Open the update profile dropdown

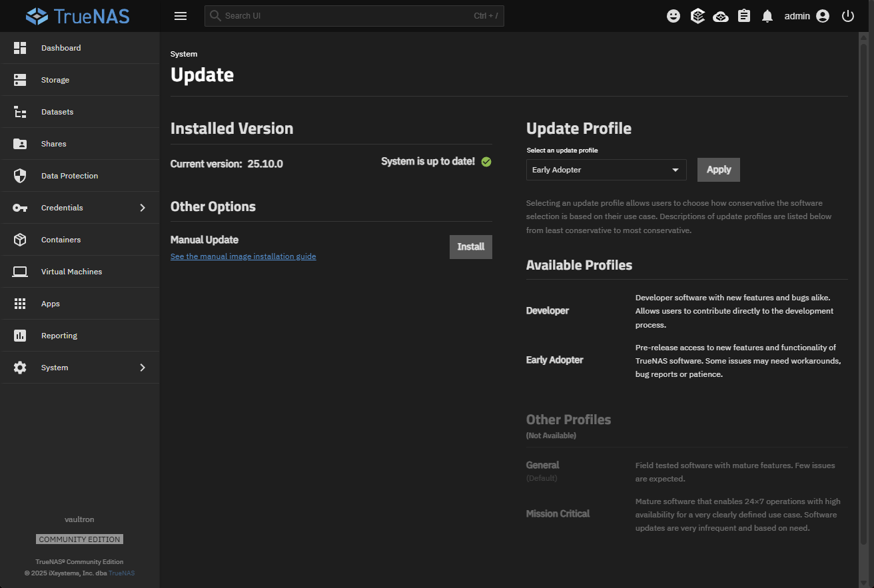coord(606,170)
